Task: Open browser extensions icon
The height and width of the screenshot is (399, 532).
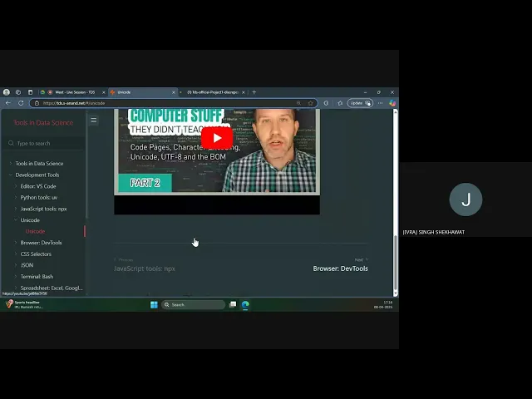Action: click(326, 103)
